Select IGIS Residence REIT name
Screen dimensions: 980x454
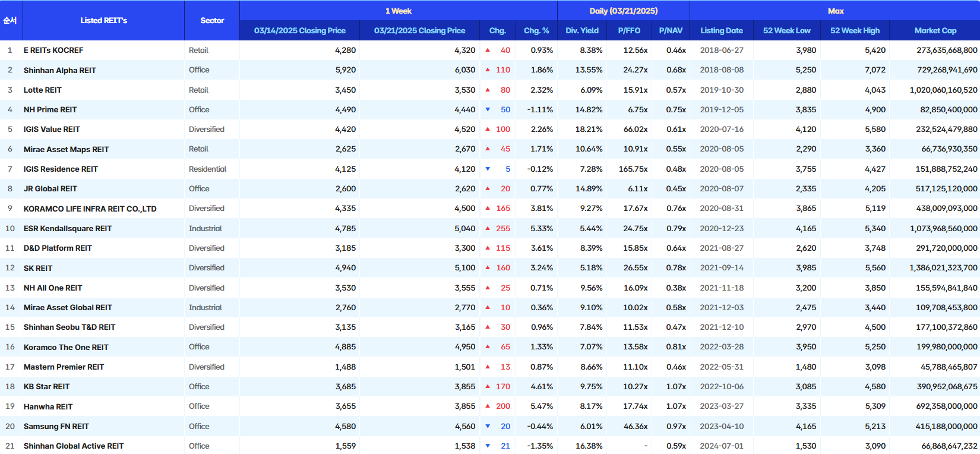(61, 169)
